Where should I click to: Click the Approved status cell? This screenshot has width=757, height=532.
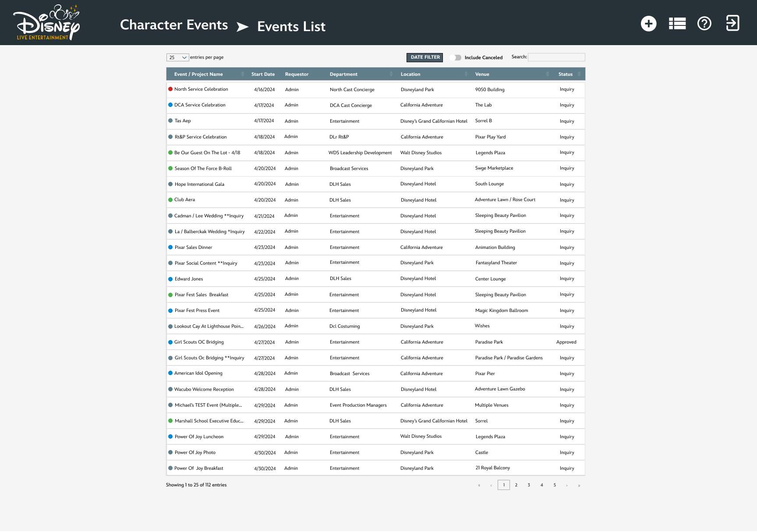point(566,342)
